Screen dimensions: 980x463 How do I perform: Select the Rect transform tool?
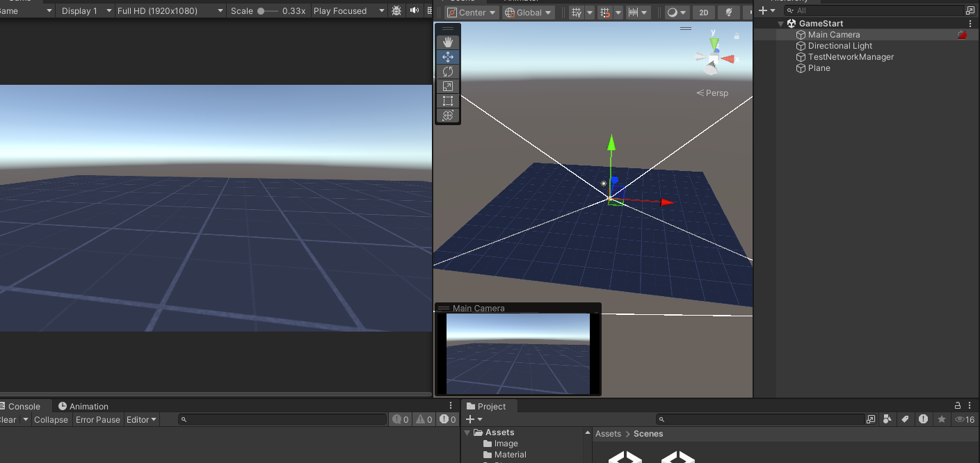[x=448, y=101]
